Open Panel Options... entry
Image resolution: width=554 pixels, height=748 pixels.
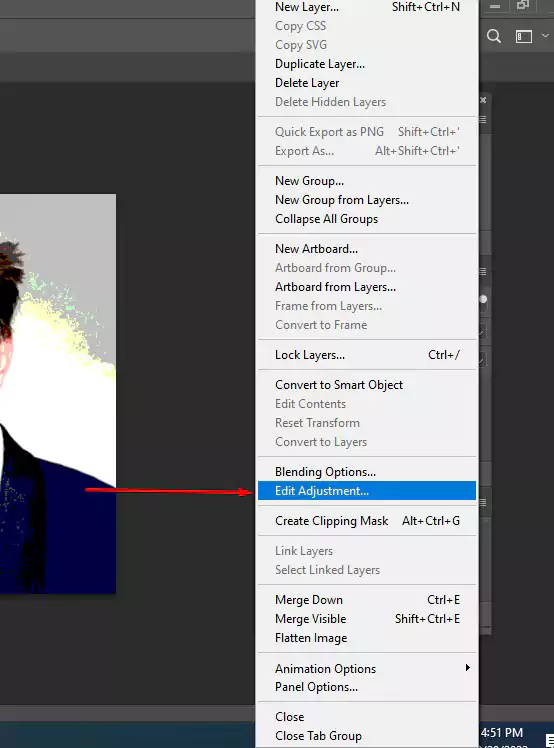point(367,687)
